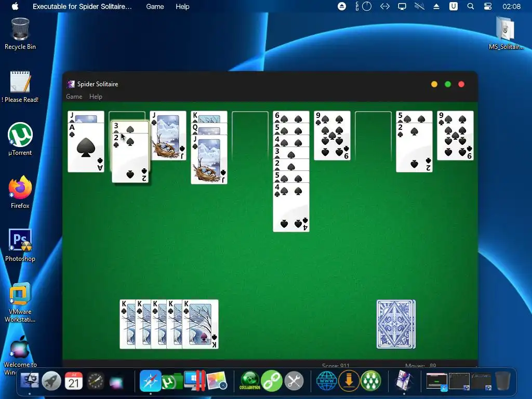Viewport: 532px width, 399px height.
Task: Open the Recycle Bin desktop icon
Action: coord(20,34)
